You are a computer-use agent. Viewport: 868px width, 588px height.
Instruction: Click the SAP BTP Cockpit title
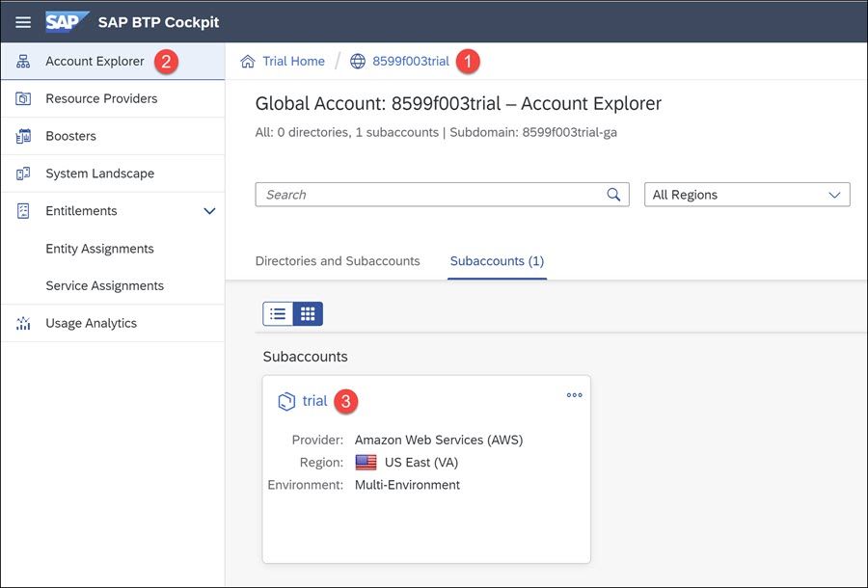[x=158, y=22]
